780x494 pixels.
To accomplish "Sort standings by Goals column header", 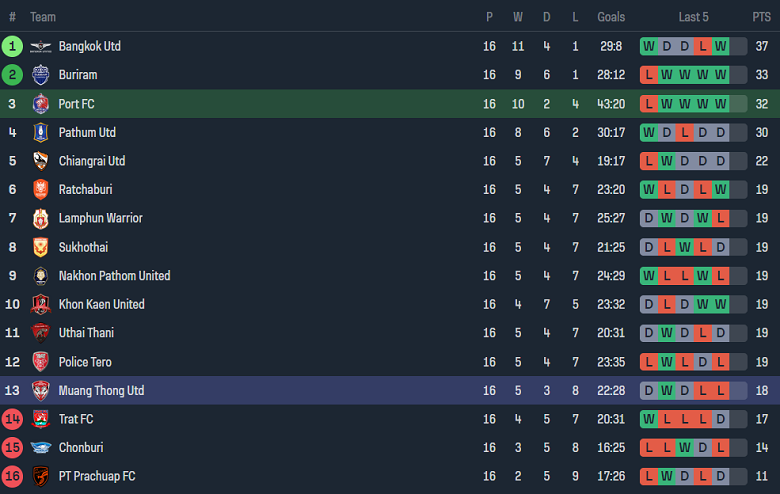I will (611, 17).
